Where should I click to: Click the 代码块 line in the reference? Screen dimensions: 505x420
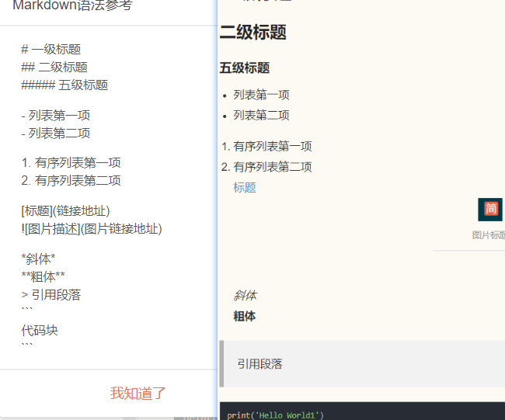[40, 330]
